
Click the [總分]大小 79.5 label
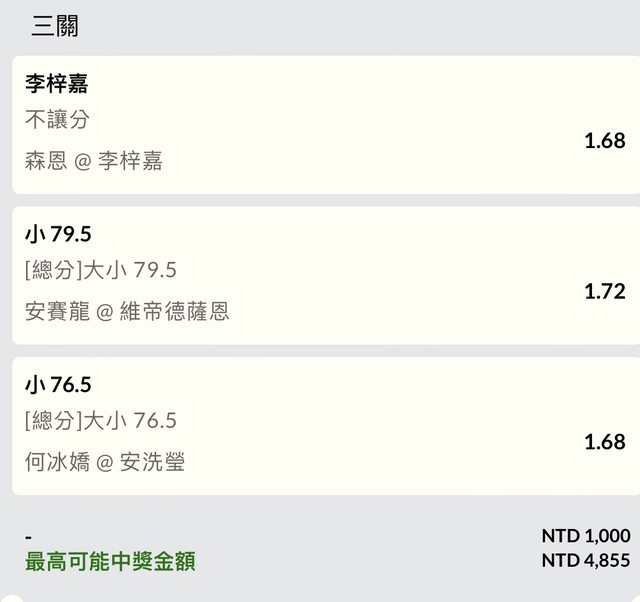pos(101,270)
